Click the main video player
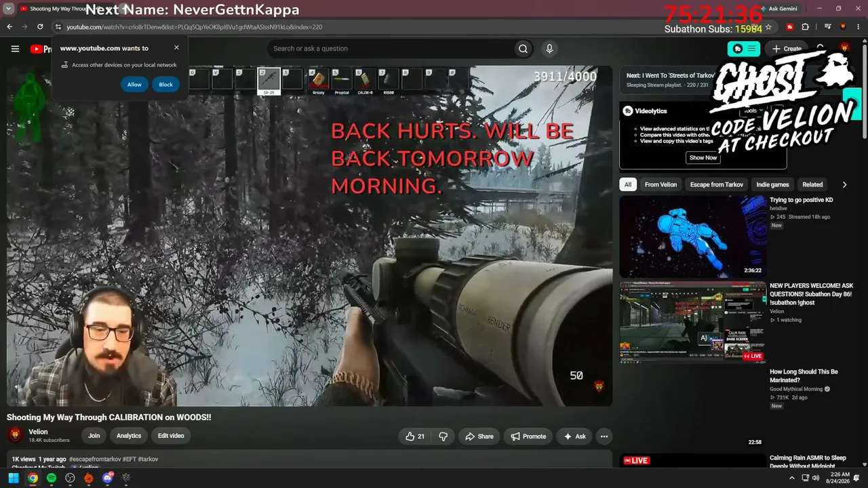 click(x=310, y=236)
